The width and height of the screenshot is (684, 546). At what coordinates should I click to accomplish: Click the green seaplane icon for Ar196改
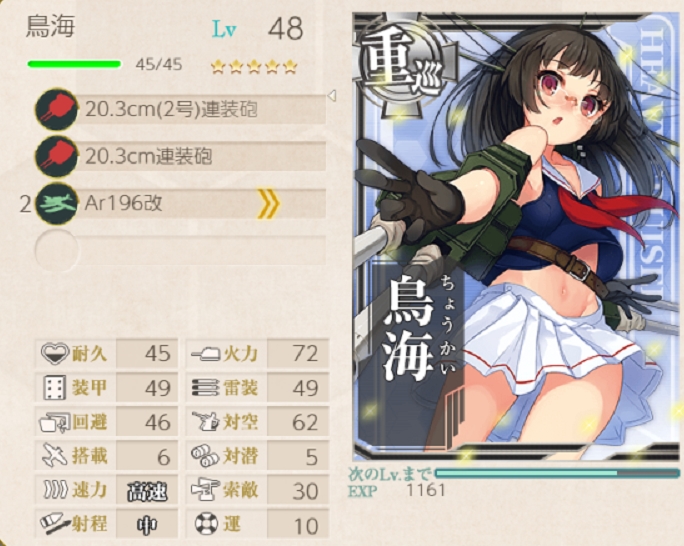56,203
